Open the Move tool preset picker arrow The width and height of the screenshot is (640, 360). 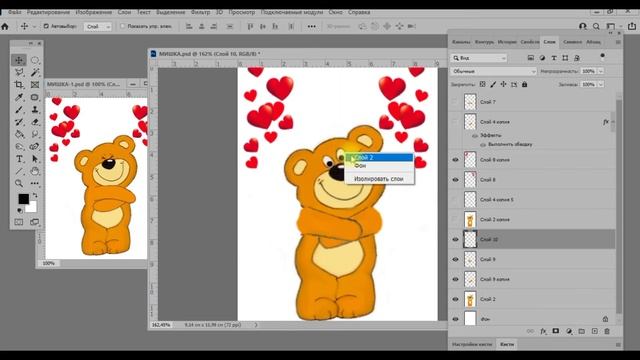pyautogui.click(x=34, y=27)
